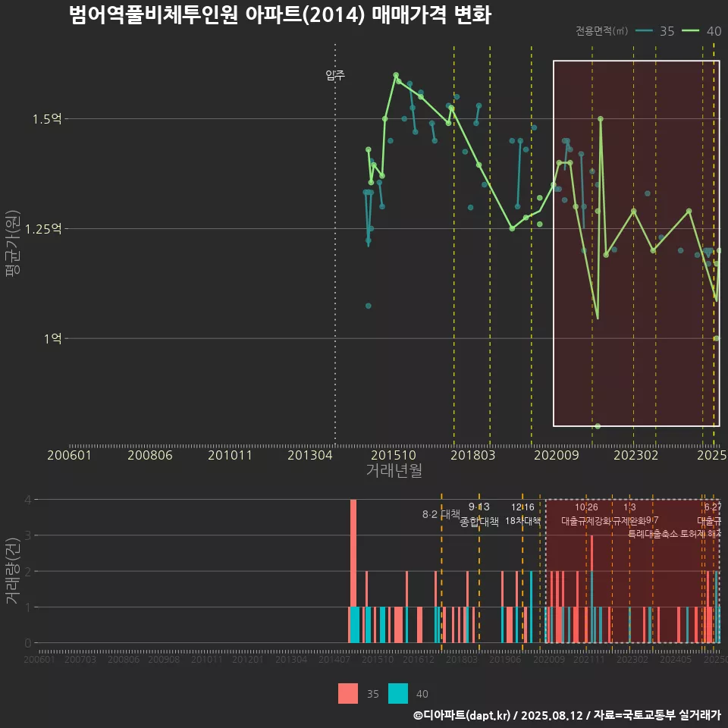Click the footer credit ©디아파트(dapt.kr) text
Image resolution: width=728 pixels, height=728 pixels.
point(462,715)
